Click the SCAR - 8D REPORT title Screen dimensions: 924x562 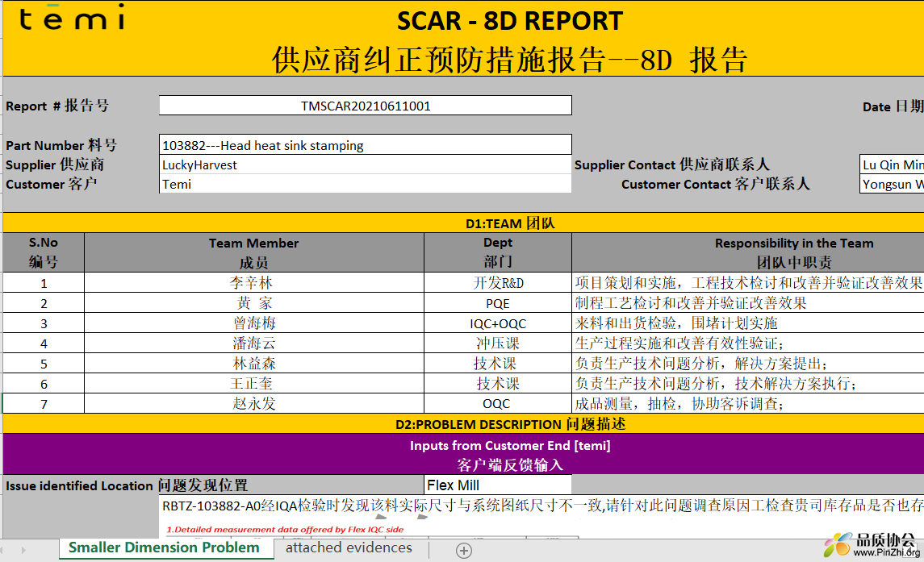click(x=510, y=21)
